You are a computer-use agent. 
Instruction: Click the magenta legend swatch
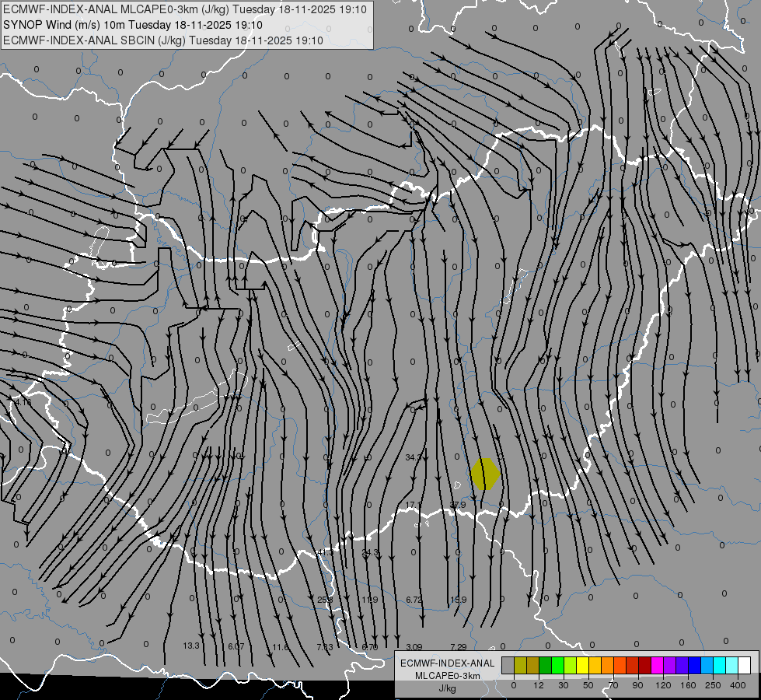[658, 665]
